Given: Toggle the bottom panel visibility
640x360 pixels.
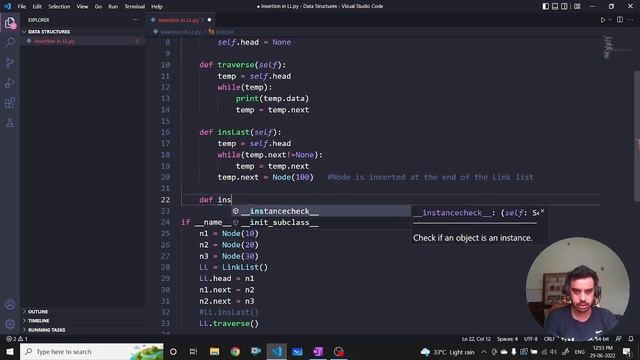Looking at the screenshot, I should click(555, 6).
